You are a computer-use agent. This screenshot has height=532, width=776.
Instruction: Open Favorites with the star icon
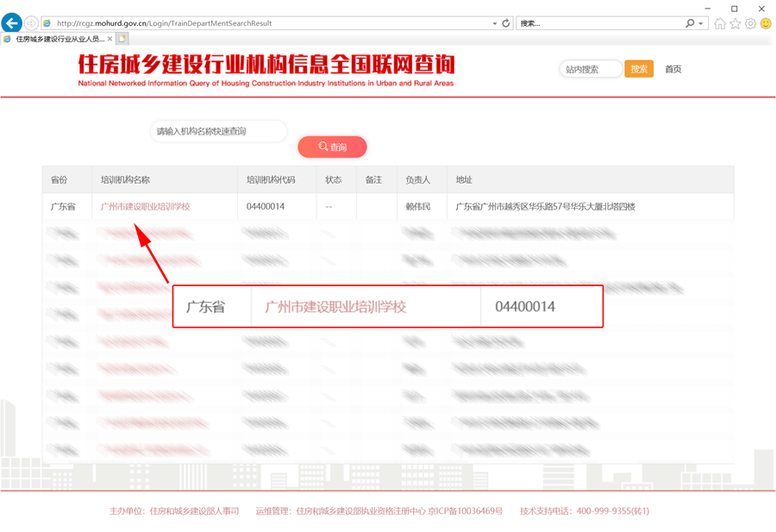tap(735, 23)
